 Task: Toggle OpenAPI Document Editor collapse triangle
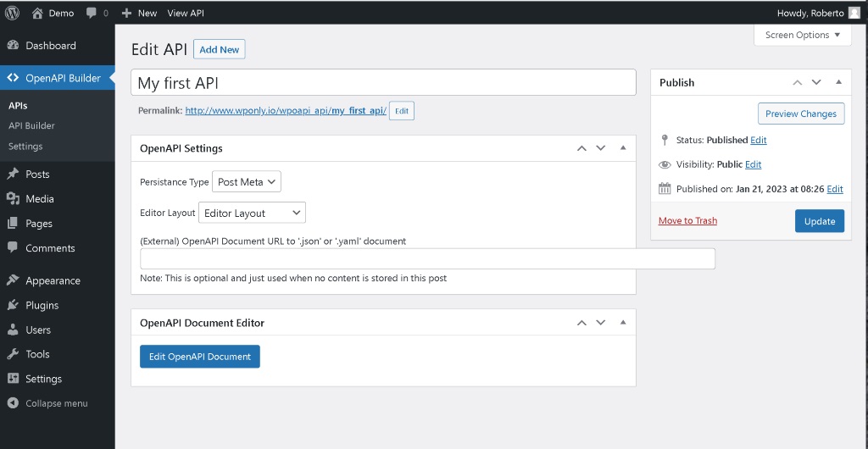tap(623, 323)
